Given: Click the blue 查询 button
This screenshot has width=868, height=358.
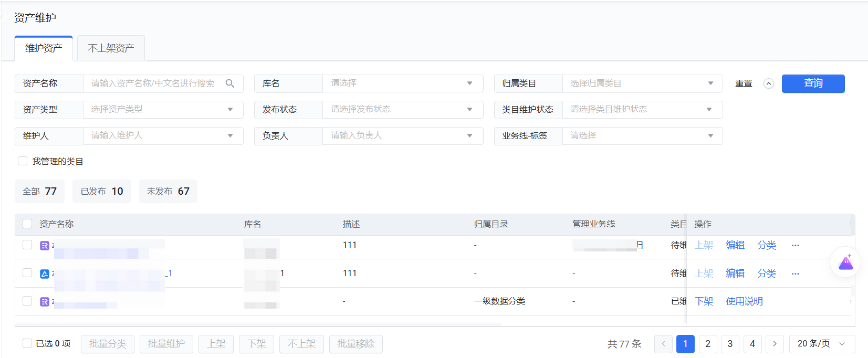Looking at the screenshot, I should point(813,83).
